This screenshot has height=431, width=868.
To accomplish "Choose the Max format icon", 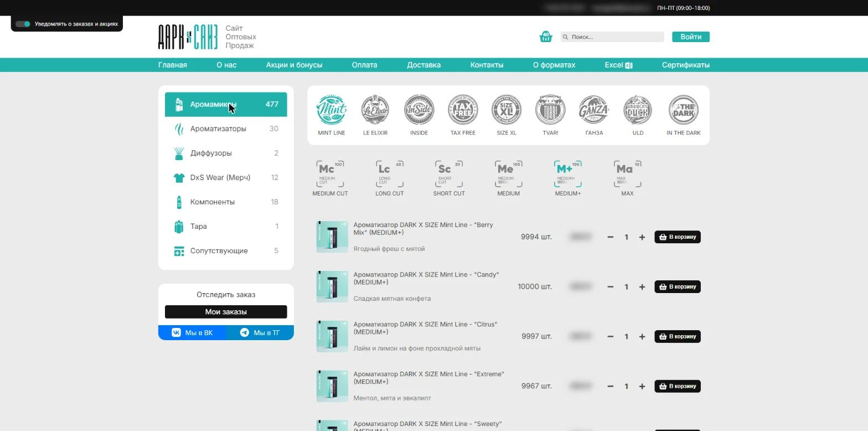I will pyautogui.click(x=627, y=174).
